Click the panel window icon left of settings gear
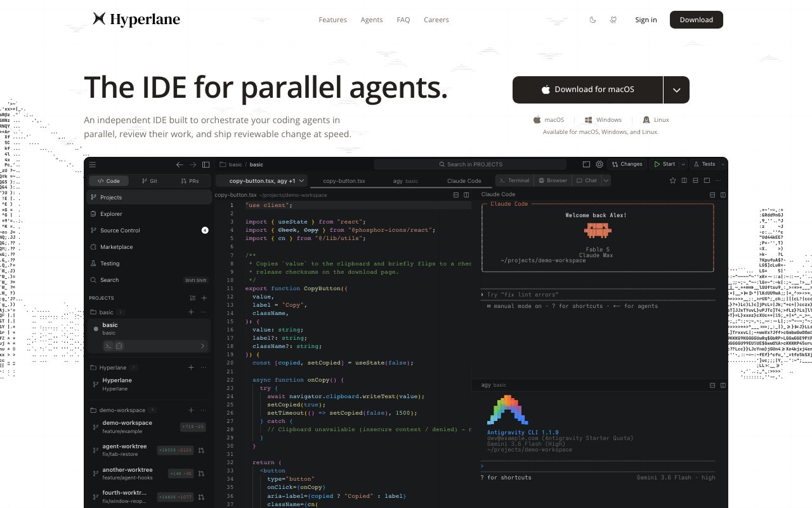 pos(586,164)
